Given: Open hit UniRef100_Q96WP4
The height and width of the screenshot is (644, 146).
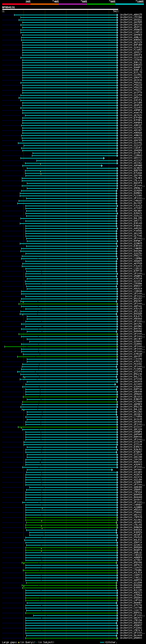Looking at the screenshot, I should (131, 432).
